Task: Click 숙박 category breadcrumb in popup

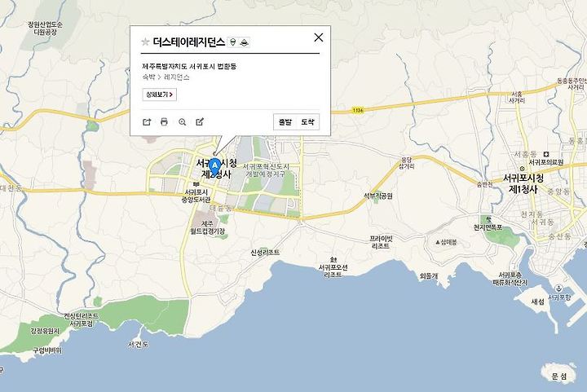Action: coord(148,77)
